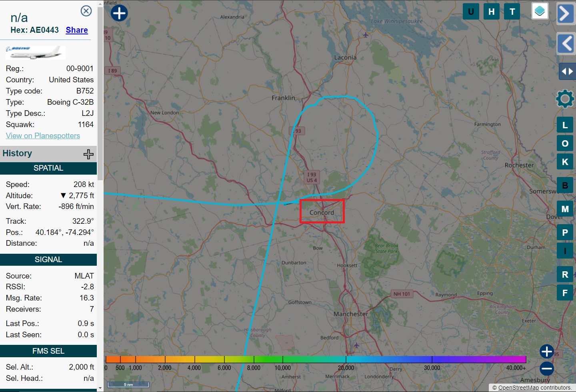Click the source value MLAT
576x392 pixels.
84,276
